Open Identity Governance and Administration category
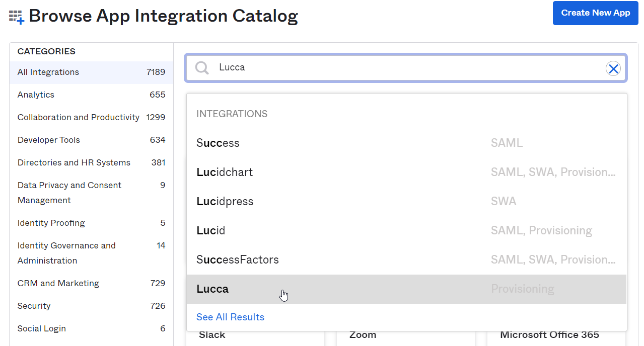 coord(91,253)
